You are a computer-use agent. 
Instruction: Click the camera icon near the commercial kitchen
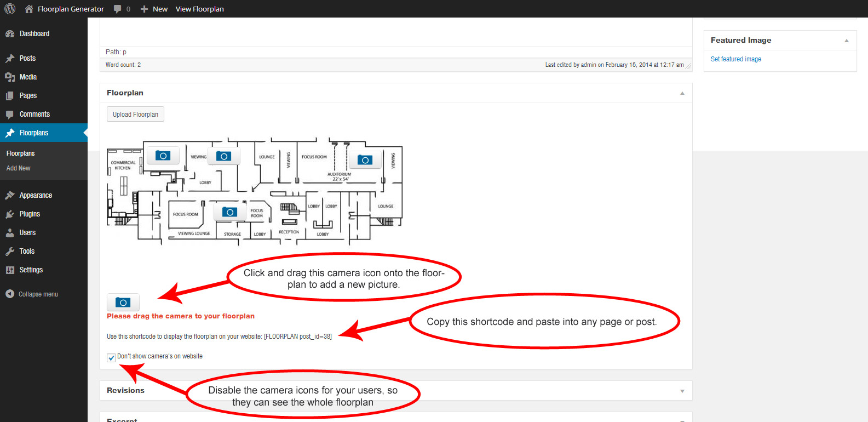pos(163,156)
